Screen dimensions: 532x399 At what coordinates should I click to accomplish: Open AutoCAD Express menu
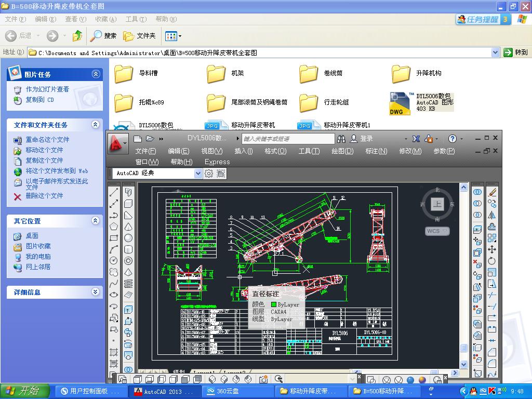217,162
